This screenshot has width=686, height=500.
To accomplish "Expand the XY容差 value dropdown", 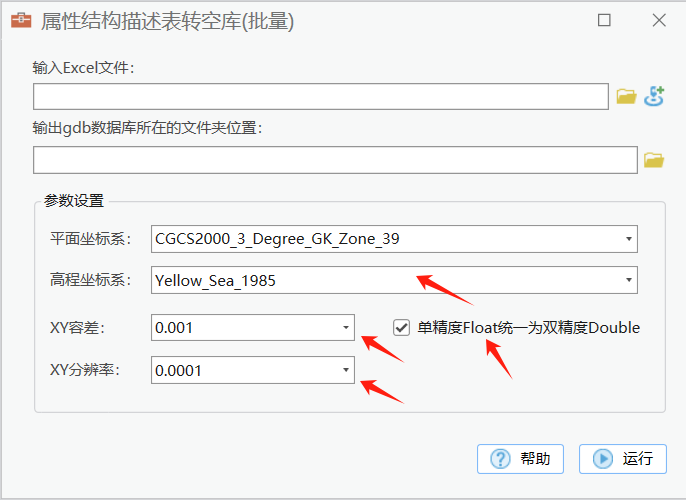I will pos(346,327).
